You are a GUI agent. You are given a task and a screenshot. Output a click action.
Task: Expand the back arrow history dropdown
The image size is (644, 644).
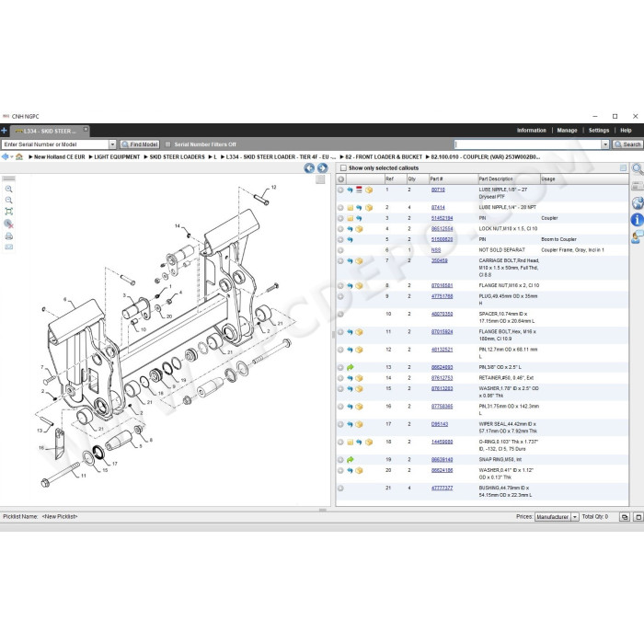pyautogui.click(x=11, y=157)
